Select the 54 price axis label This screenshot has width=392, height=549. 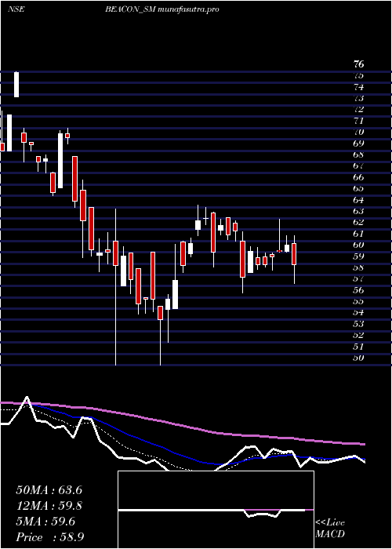point(359,313)
